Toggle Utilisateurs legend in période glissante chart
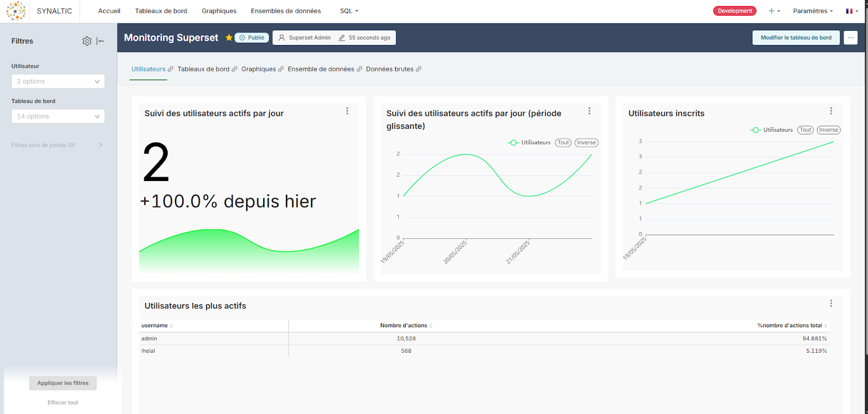The image size is (868, 414). pos(529,143)
